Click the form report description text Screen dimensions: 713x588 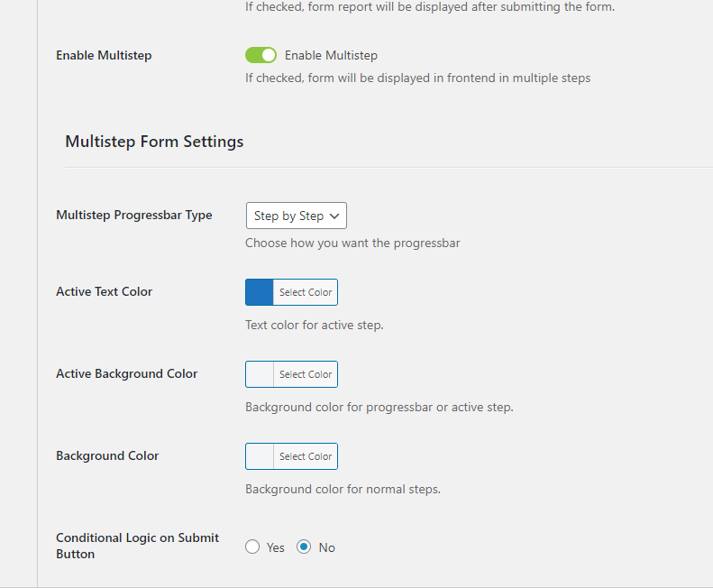tap(430, 7)
